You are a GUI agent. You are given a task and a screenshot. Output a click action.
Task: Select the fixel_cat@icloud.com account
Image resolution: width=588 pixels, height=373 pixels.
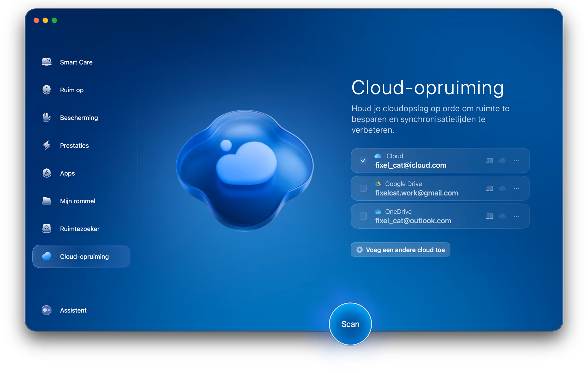click(x=440, y=161)
